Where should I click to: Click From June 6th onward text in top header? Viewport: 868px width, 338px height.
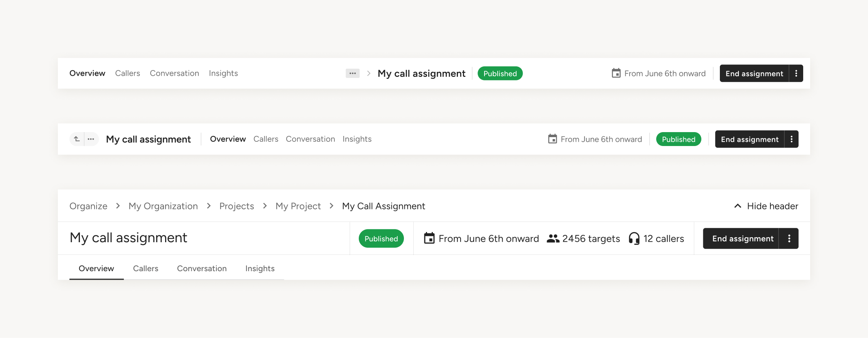pos(665,73)
